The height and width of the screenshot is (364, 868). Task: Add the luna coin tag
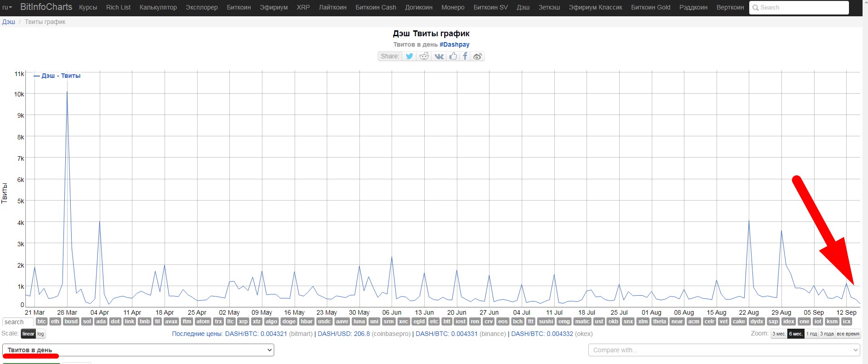coord(359,321)
